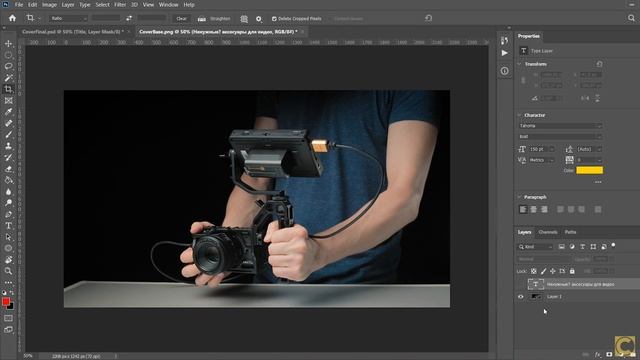640x360 pixels.
Task: Open the crop Ratio preset dropdown
Action: tap(68, 18)
